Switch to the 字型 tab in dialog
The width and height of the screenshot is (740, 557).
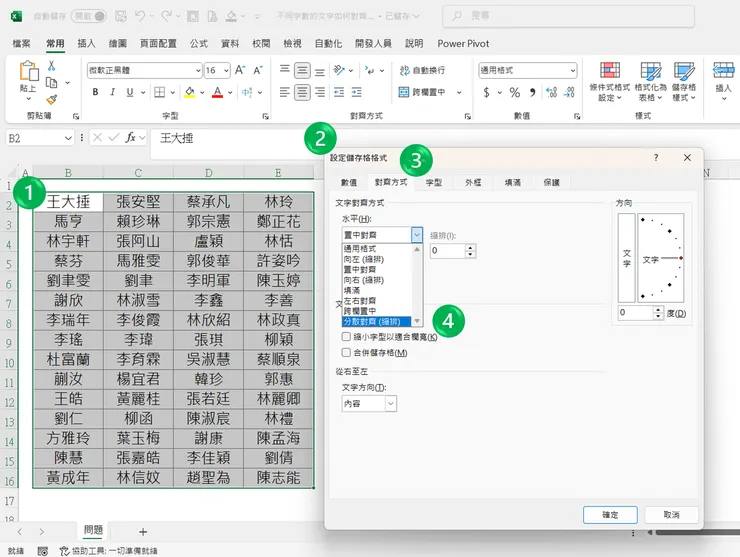[x=434, y=183]
